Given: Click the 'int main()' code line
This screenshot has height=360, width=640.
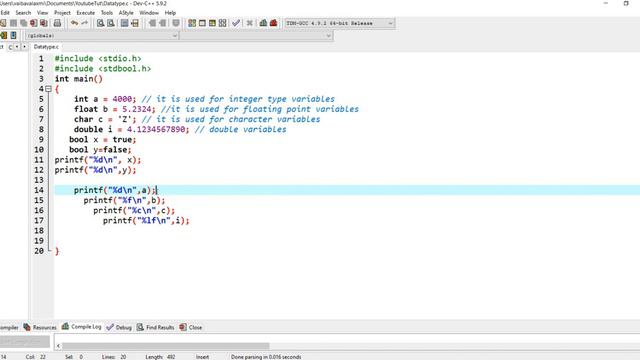Looking at the screenshot, I should point(79,79).
